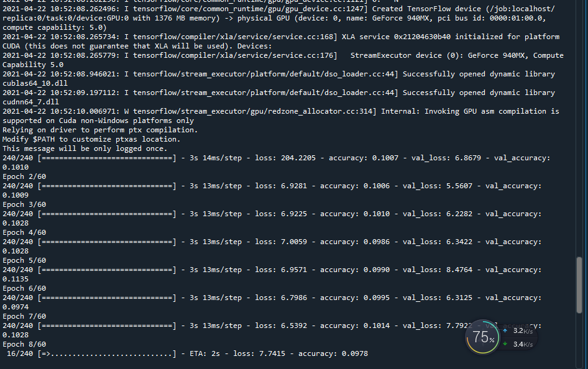
Task: Click the val_loss value 8.4764
Action: 459,270
